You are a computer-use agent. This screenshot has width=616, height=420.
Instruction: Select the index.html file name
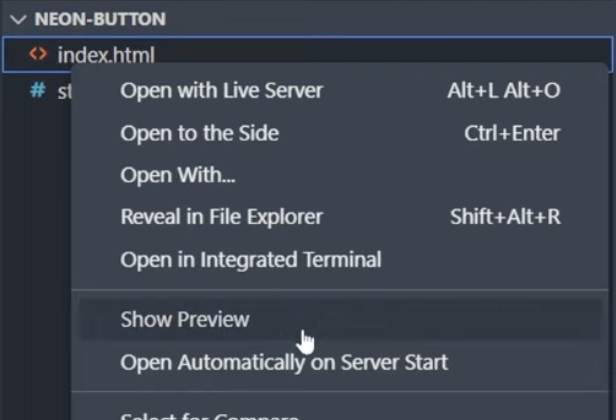105,55
